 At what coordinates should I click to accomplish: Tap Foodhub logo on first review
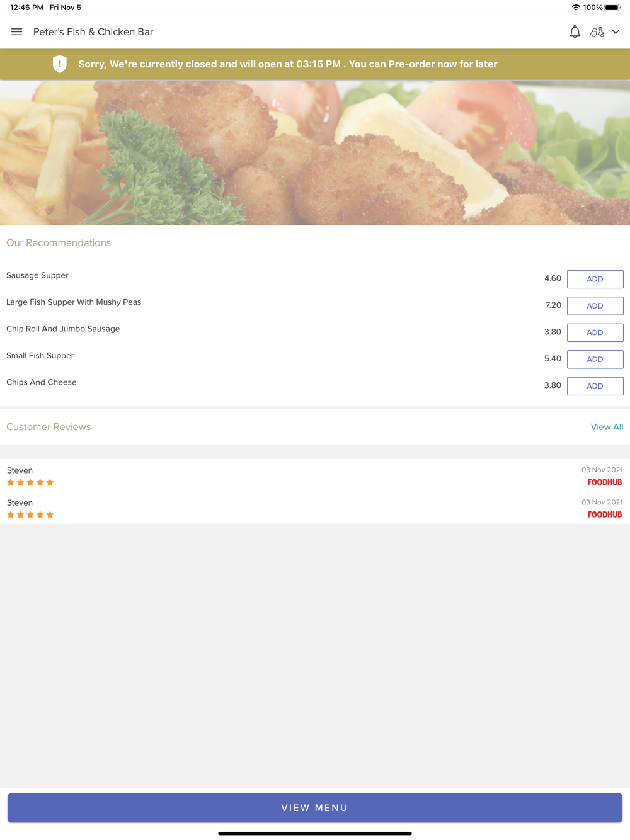pos(605,482)
